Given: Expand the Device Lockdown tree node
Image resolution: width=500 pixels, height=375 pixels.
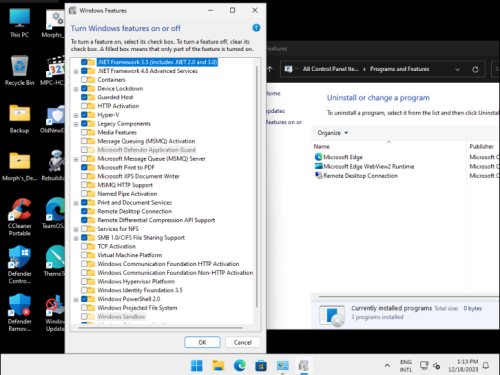Looking at the screenshot, I should tap(76, 89).
